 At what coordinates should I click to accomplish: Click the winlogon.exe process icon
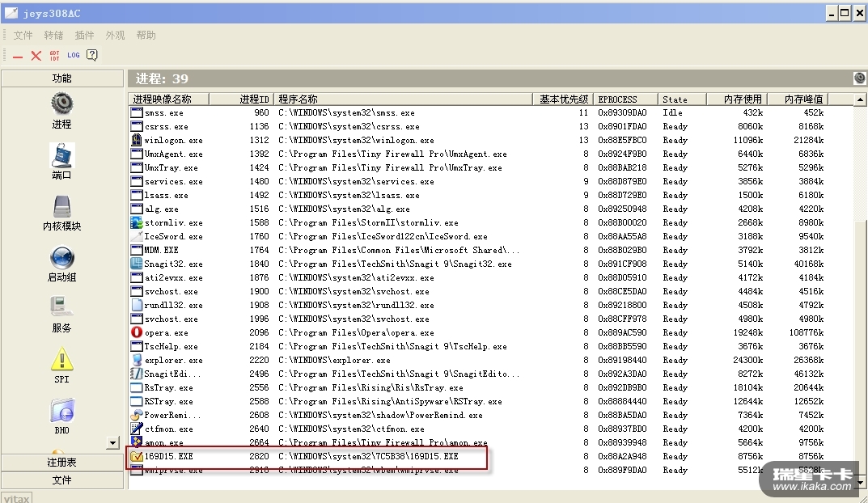click(137, 140)
